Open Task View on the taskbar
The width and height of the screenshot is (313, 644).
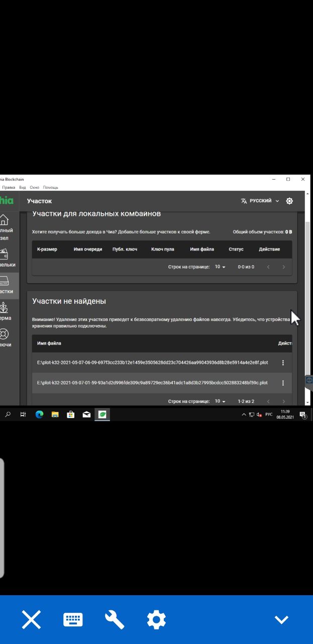23,415
